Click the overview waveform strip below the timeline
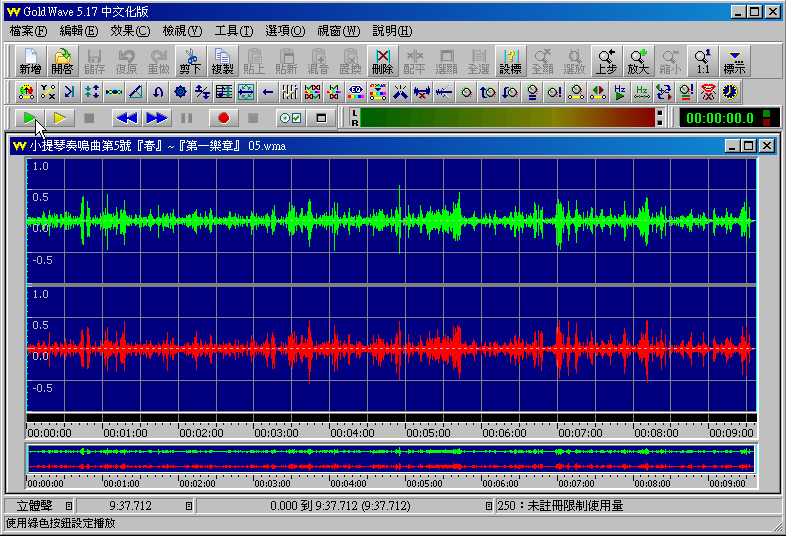 [391, 459]
